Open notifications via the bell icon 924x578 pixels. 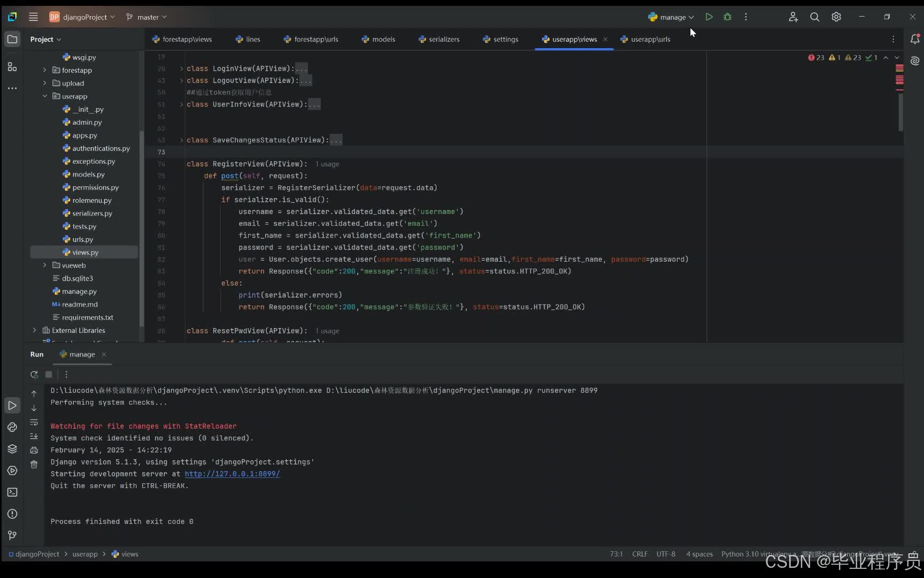915,39
